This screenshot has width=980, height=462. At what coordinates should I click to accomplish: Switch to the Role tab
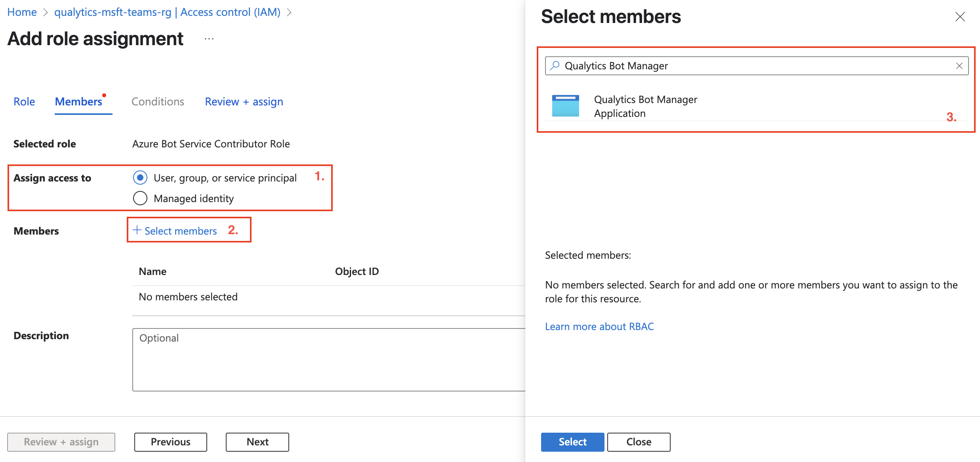24,102
